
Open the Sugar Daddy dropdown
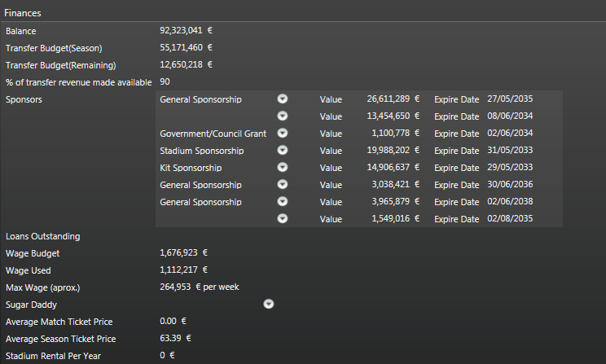(269, 304)
